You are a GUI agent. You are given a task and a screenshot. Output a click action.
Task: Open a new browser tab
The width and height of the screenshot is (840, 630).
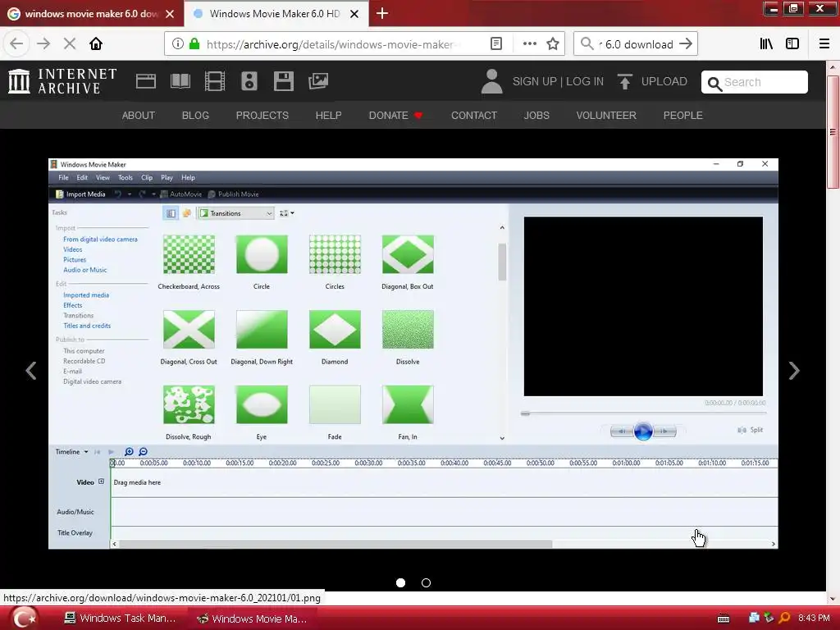point(382,13)
